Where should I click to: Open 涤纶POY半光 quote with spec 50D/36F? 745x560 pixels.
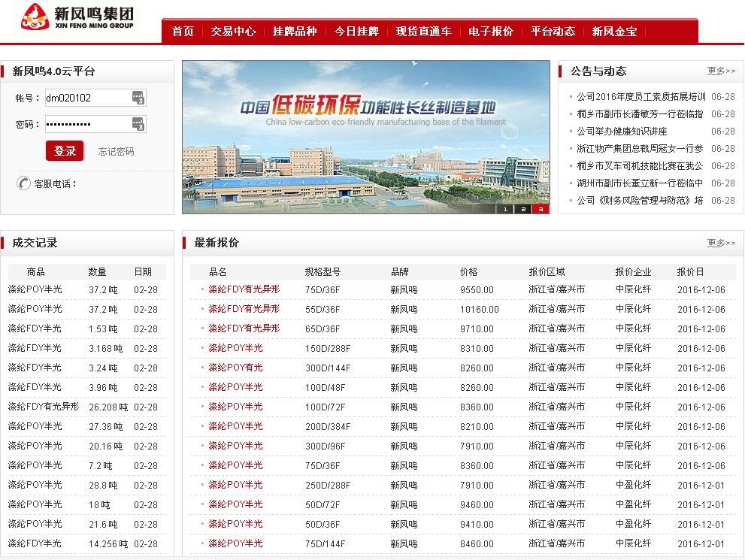click(235, 523)
